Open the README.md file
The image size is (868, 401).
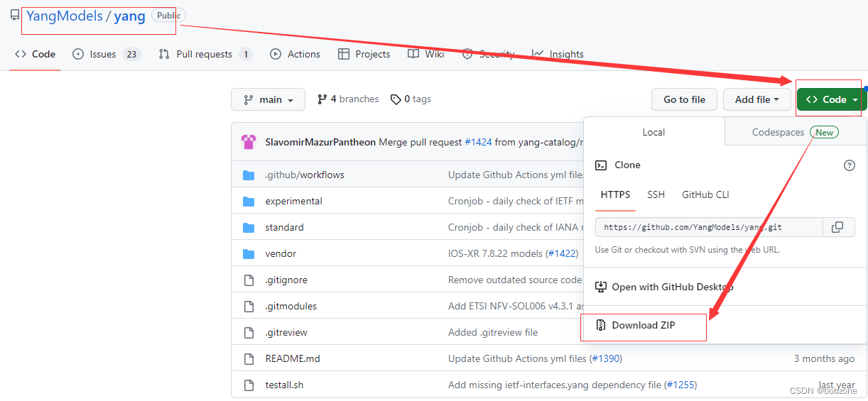[293, 358]
